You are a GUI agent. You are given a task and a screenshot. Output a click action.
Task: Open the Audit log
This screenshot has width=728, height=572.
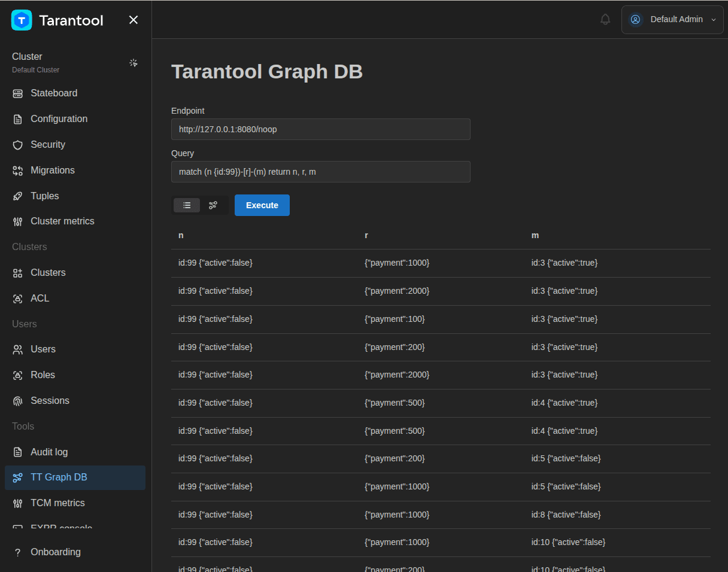[x=75, y=452]
